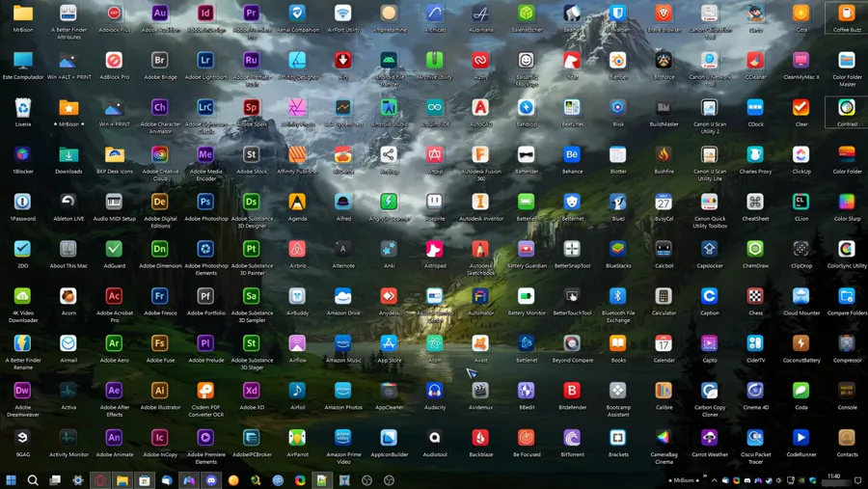Select the Adobe Illustrator icon

(x=159, y=391)
